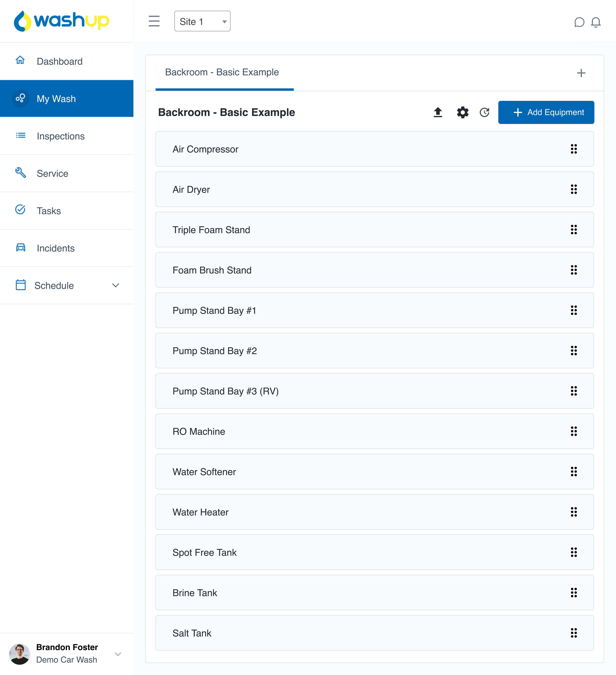The height and width of the screenshot is (675, 616).
Task: Check notifications via the bell icon
Action: click(x=596, y=22)
